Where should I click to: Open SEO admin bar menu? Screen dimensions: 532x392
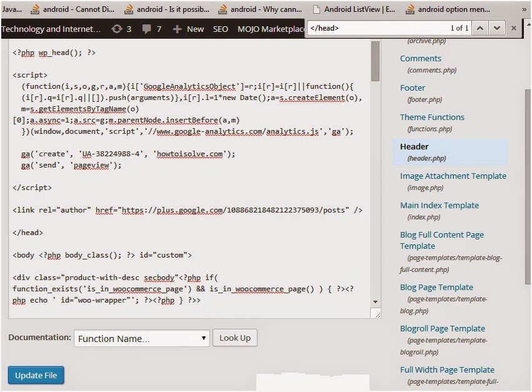[x=221, y=29]
